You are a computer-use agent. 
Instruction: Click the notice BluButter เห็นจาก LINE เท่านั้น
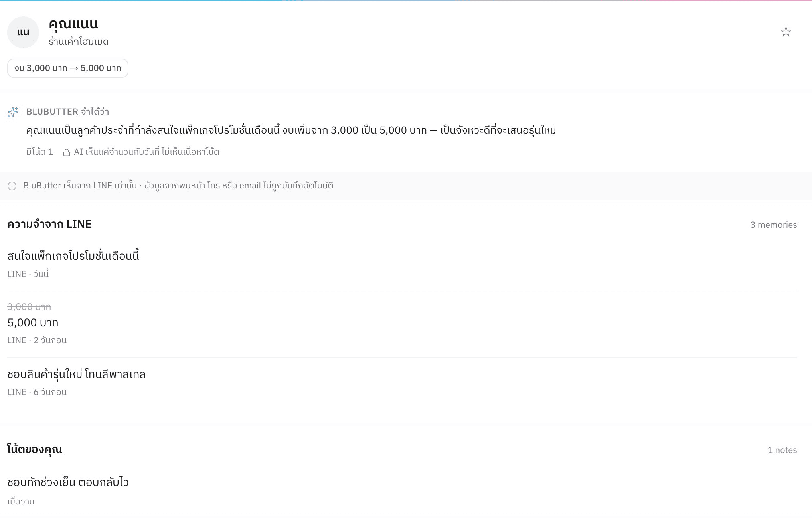178,186
